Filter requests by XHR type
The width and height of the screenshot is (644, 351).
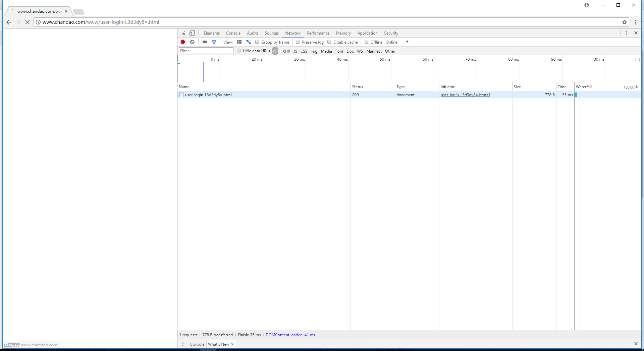286,51
